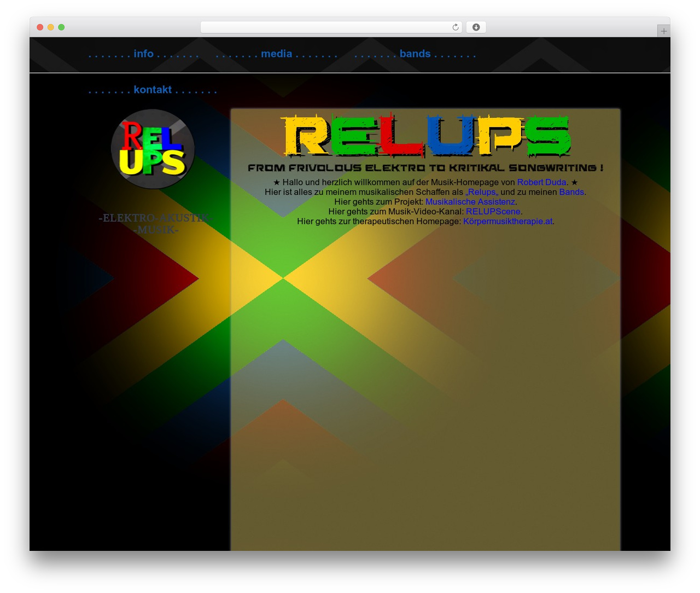The image size is (700, 593).
Task: Add a new tab with plus button
Action: click(x=663, y=31)
